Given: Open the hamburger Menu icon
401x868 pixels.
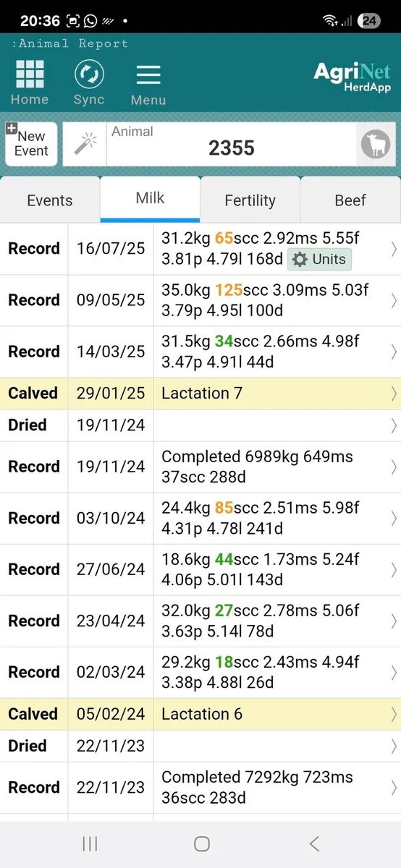Looking at the screenshot, I should pyautogui.click(x=148, y=75).
